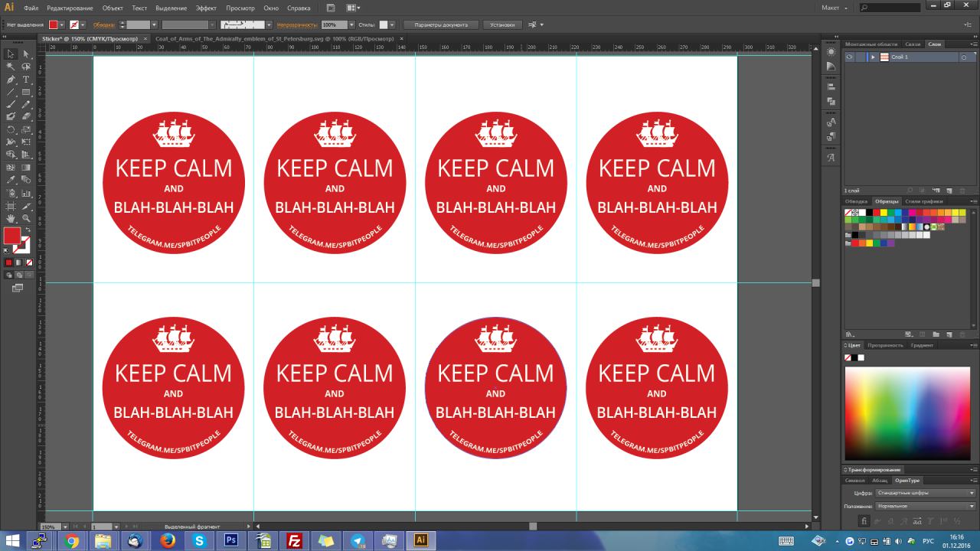Screen dimensions: 980x551
Task: Pick a color from the color spectrum
Action: point(907,413)
